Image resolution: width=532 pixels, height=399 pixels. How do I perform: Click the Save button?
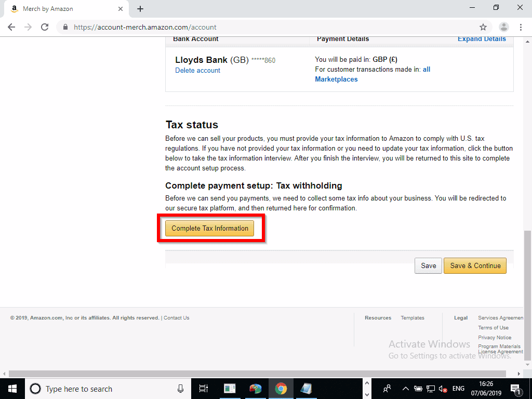(428, 265)
